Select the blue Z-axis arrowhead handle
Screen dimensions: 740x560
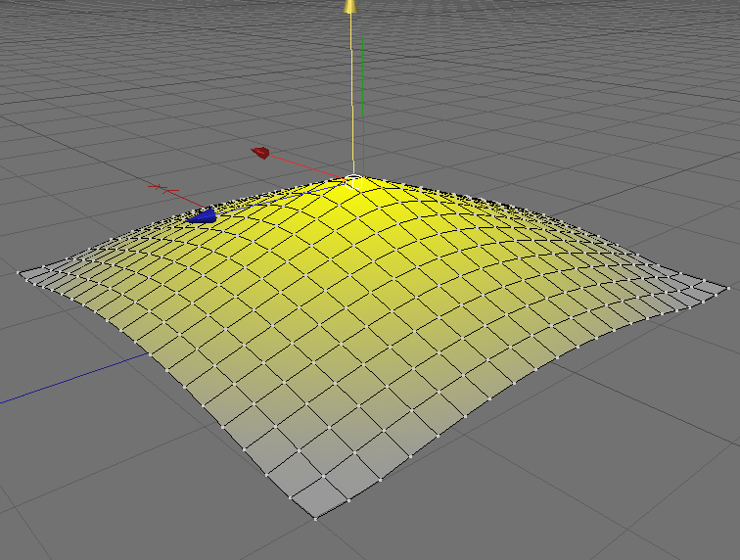(x=202, y=216)
